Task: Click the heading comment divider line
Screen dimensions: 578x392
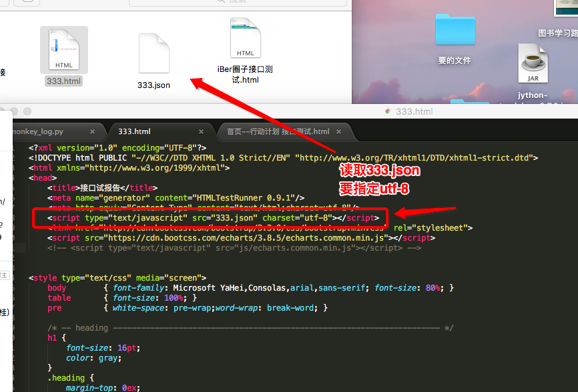Action: (x=250, y=328)
